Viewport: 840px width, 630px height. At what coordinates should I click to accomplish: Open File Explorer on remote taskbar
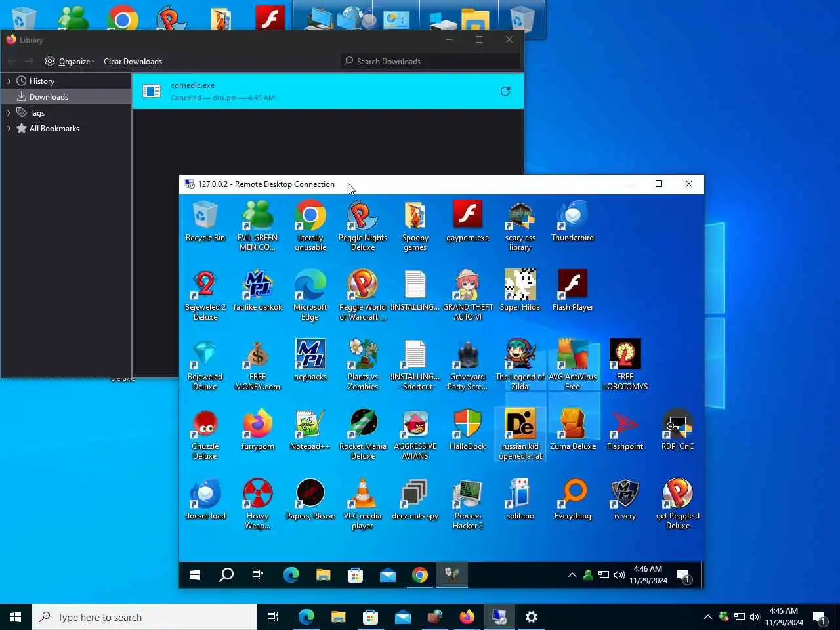tap(323, 575)
